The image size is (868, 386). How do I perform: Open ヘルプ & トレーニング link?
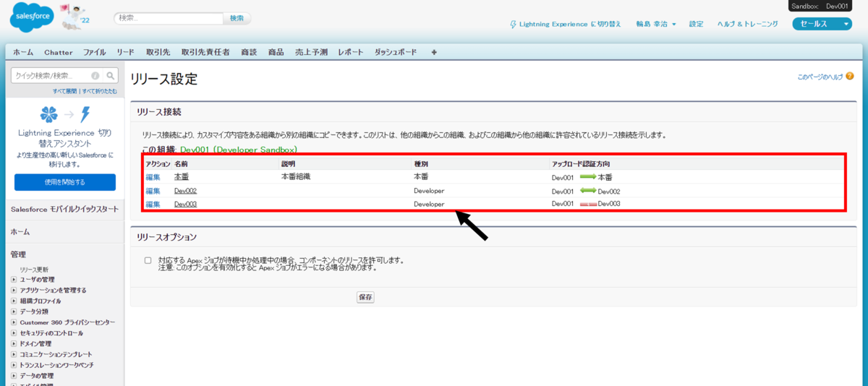748,24
